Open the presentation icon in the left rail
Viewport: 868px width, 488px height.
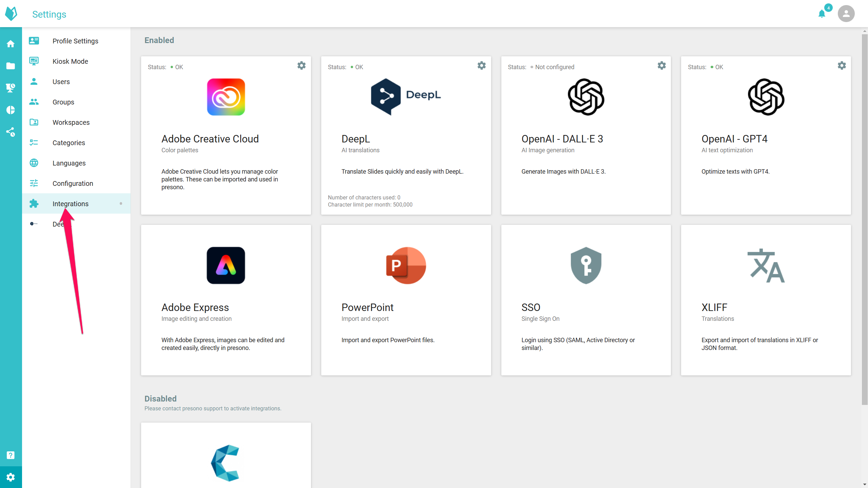pos(11,88)
